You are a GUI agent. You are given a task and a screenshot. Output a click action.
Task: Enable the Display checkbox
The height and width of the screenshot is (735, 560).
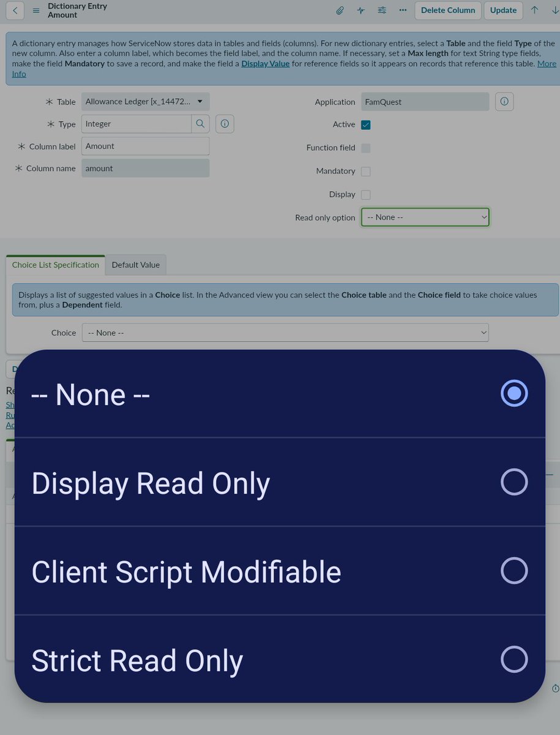point(366,195)
